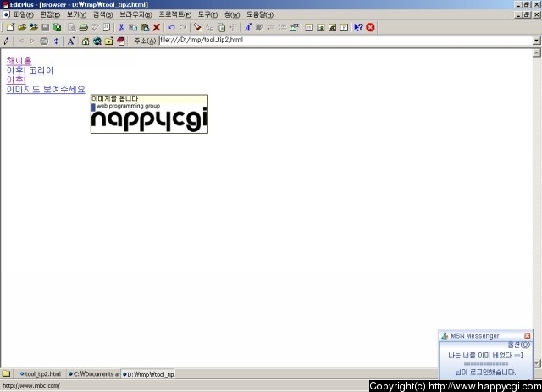Click the address field showing file:///D:/tmp/tool_tip2.html
The height and width of the screenshot is (392, 542).
tap(346, 41)
